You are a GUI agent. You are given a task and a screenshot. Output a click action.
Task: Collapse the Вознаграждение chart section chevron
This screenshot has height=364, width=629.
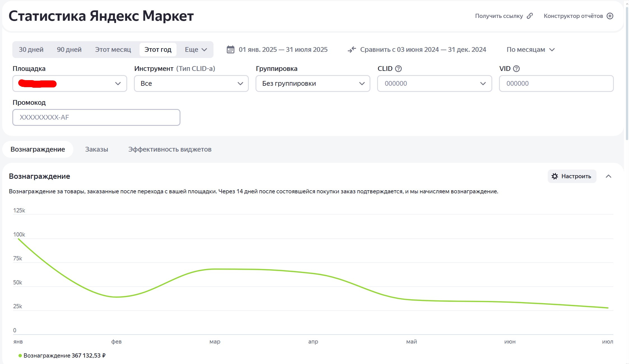pyautogui.click(x=608, y=176)
